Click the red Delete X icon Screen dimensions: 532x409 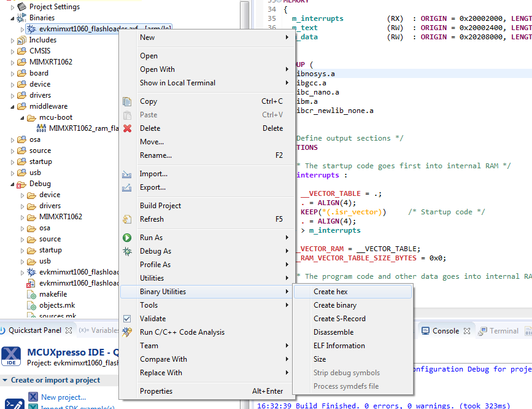point(127,128)
